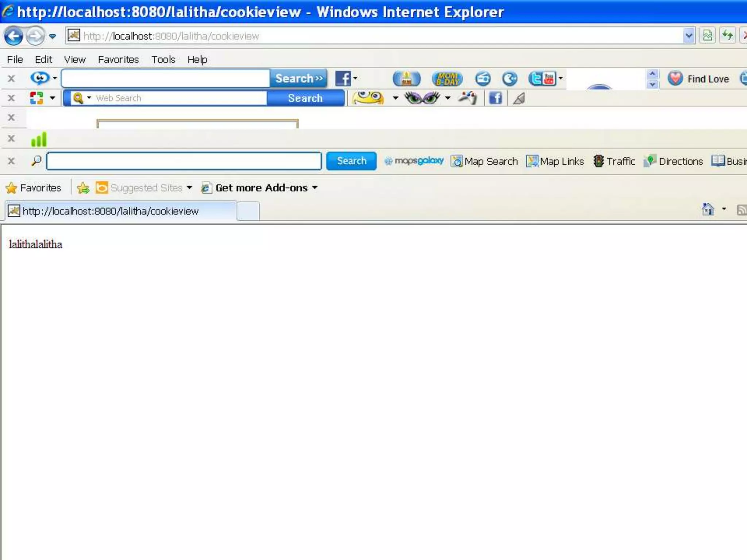Image resolution: width=747 pixels, height=560 pixels.
Task: Click the radio toolbar icon
Action: pos(483,78)
